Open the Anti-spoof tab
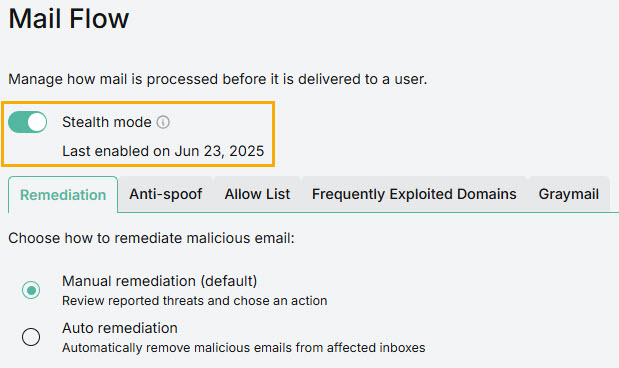The height and width of the screenshot is (368, 619). tap(165, 194)
